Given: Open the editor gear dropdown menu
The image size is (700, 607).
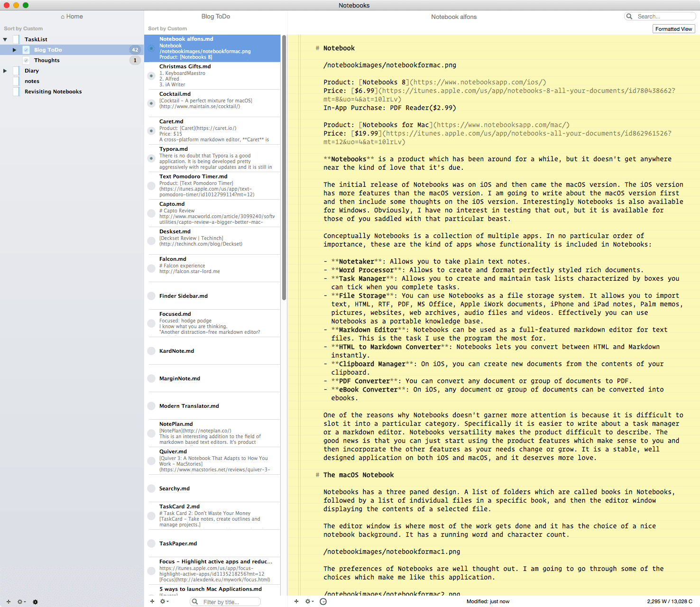Looking at the screenshot, I should click(309, 601).
